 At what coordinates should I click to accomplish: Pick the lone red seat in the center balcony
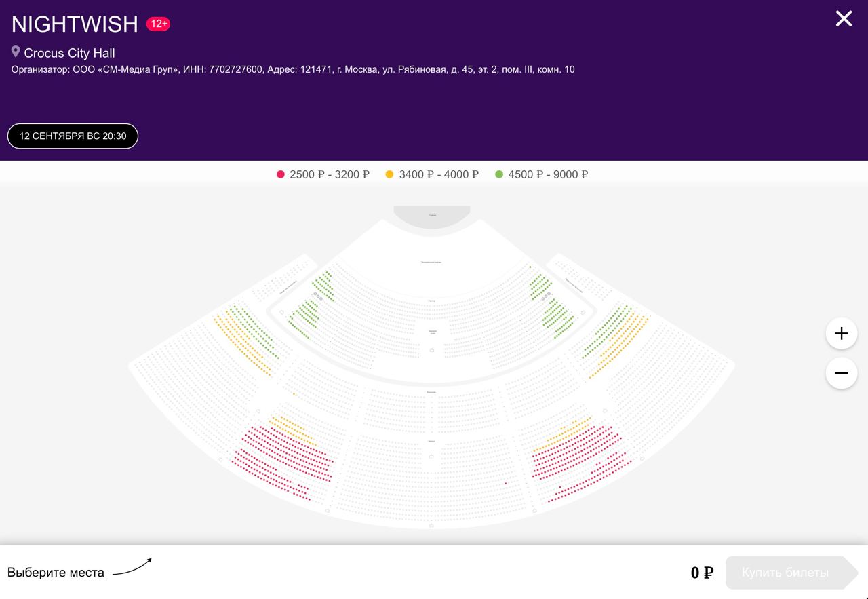pos(506,483)
